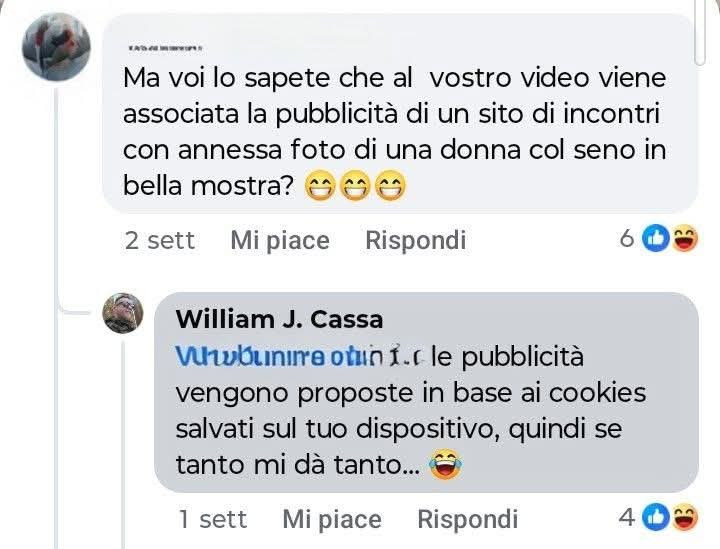Click the scrollbar handle at top right
The image size is (720, 549).
[x=700, y=32]
